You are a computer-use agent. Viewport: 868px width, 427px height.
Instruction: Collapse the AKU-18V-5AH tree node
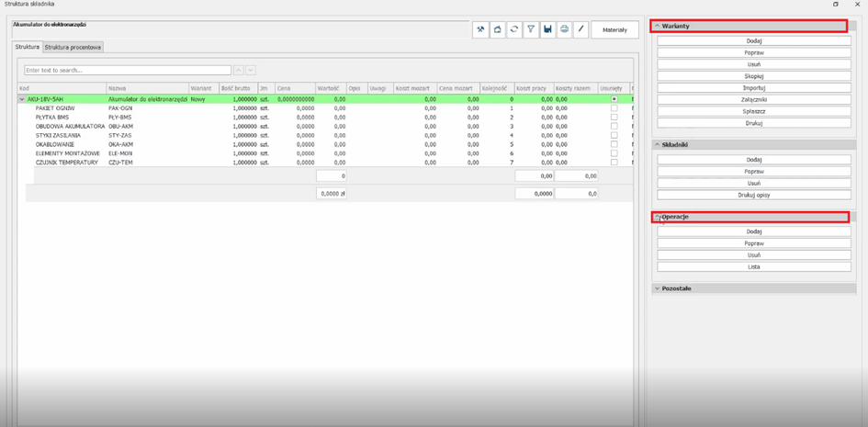coord(22,99)
